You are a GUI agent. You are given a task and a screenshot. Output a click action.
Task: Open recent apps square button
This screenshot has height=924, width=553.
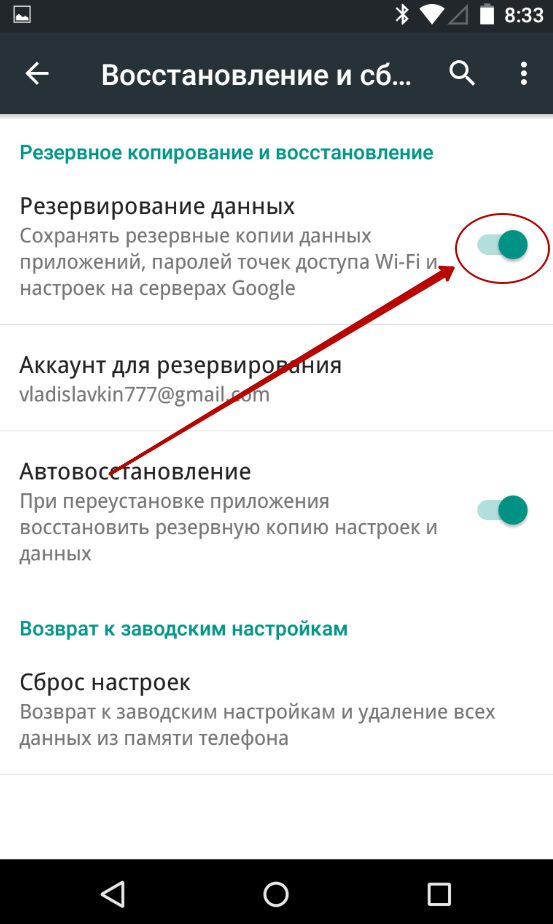pyautogui.click(x=439, y=893)
